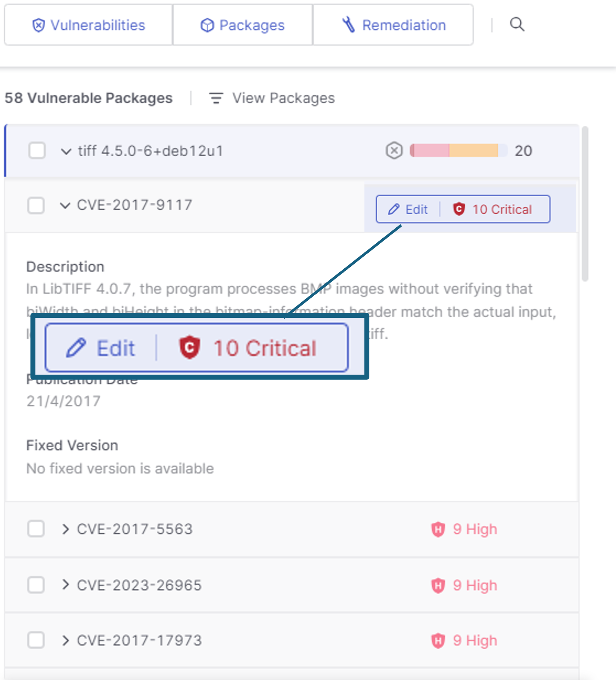616x680 pixels.
Task: Click the High shield icon for CVE-2017-17973
Action: coord(438,641)
